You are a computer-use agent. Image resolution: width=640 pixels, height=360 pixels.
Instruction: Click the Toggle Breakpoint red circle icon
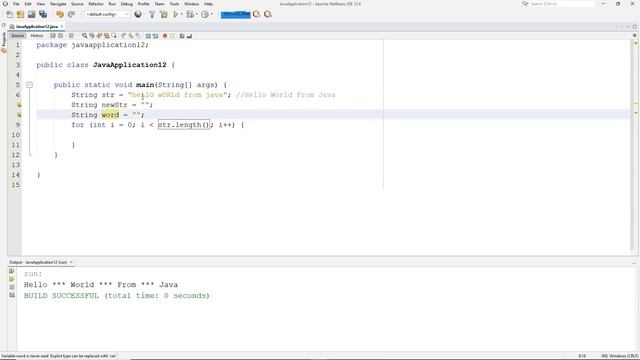[x=165, y=36]
